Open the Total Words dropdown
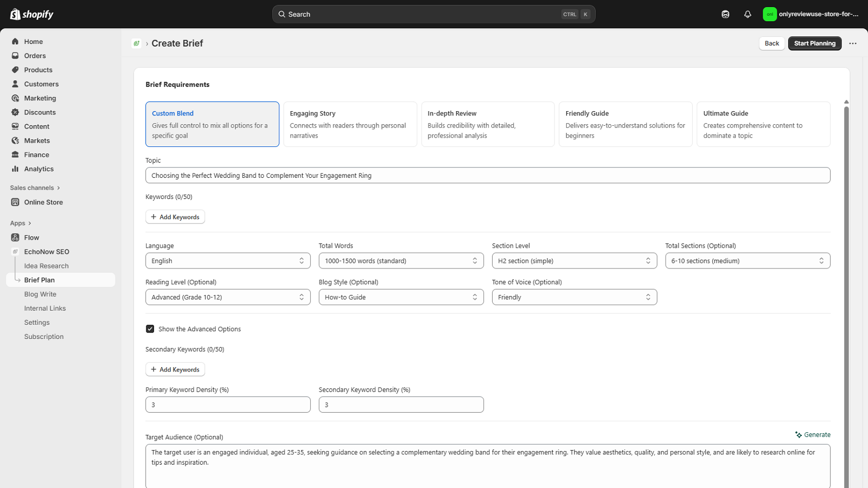The width and height of the screenshot is (868, 488). (400, 260)
